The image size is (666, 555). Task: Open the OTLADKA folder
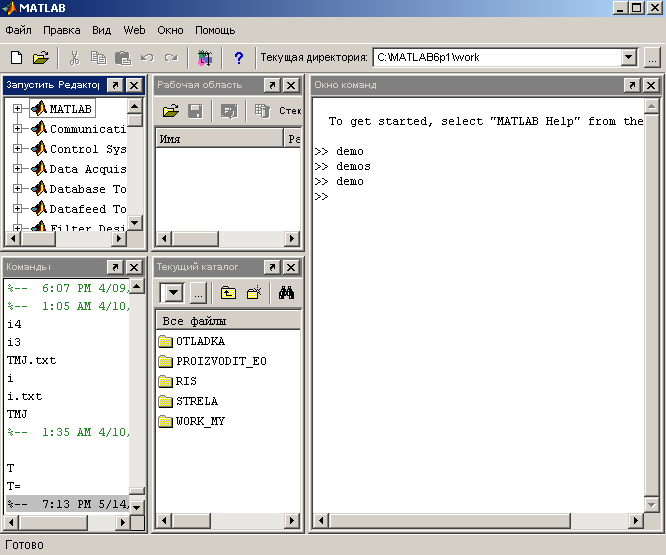point(192,341)
